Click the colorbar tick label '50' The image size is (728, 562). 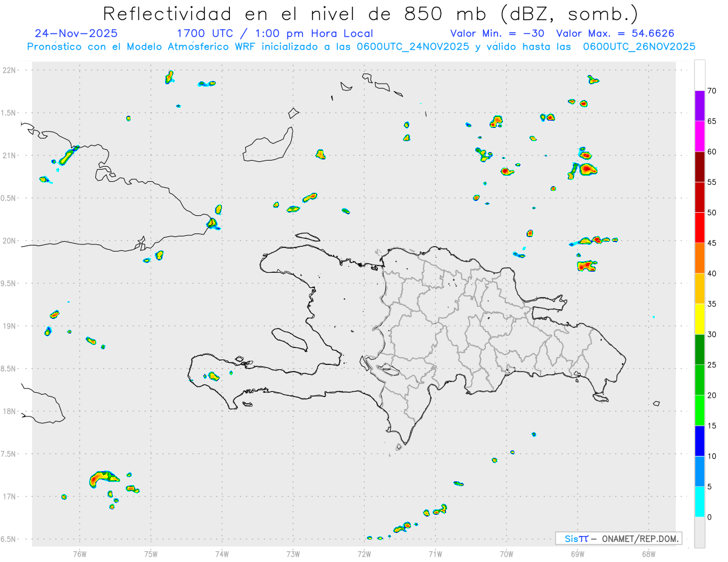point(712,213)
